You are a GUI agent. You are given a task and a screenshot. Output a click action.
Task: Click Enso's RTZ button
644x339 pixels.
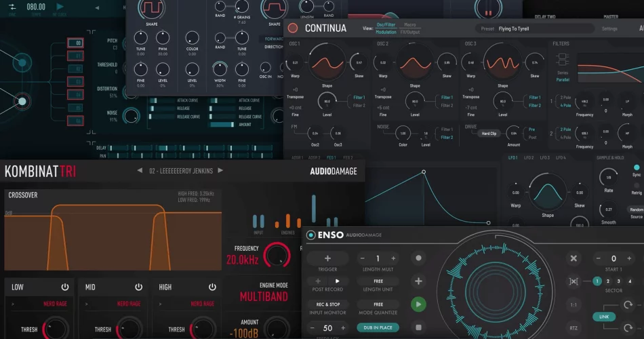pyautogui.click(x=573, y=327)
